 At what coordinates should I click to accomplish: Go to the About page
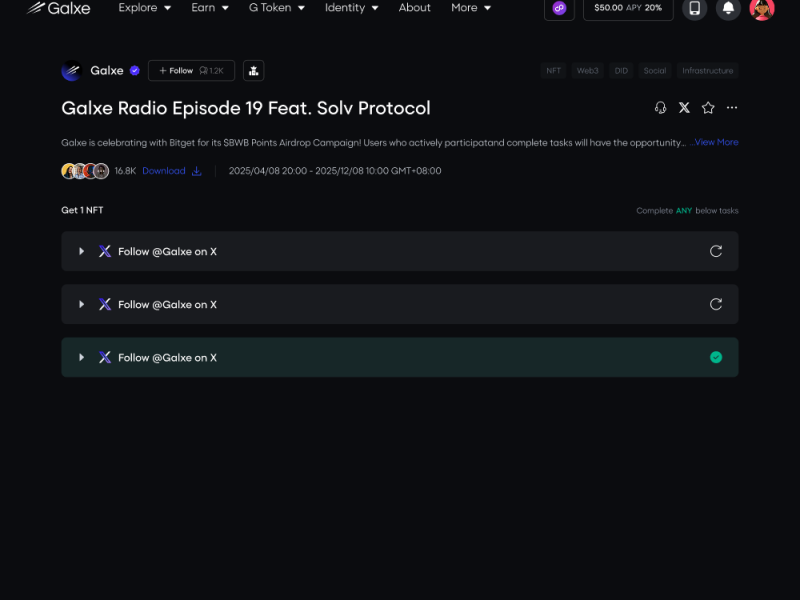pos(414,8)
